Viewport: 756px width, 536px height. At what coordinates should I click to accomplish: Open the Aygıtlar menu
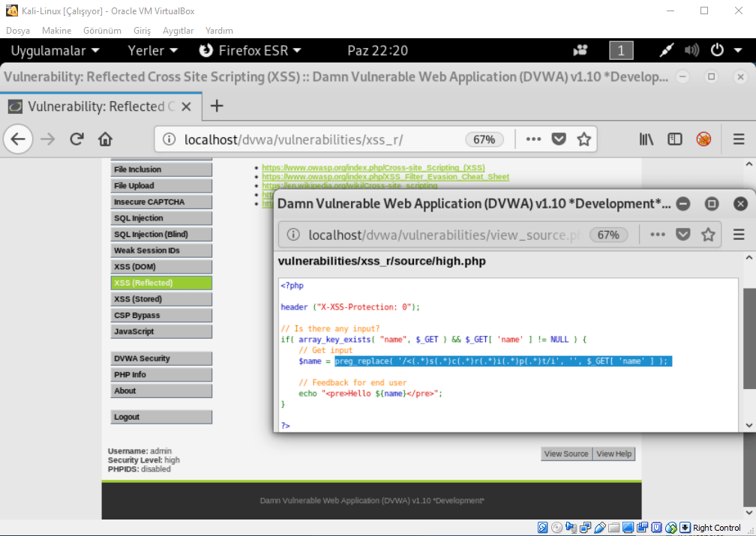tap(178, 31)
